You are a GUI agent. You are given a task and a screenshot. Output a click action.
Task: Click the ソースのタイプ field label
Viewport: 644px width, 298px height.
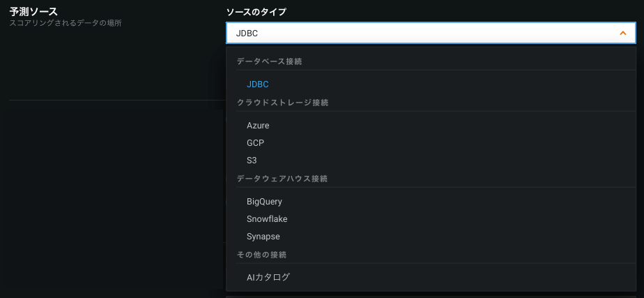pos(256,12)
